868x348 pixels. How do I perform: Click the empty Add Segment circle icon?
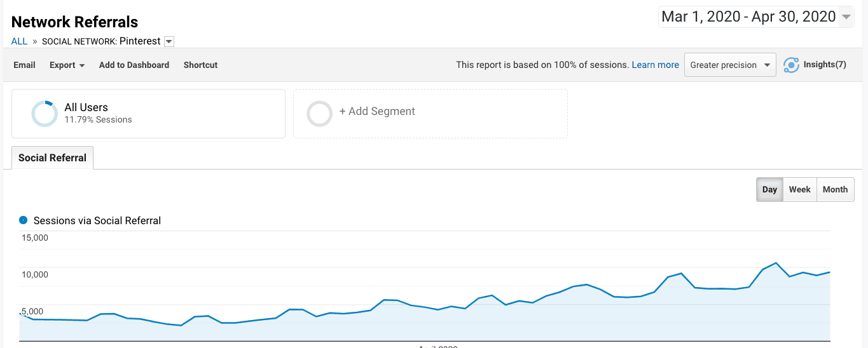click(319, 114)
